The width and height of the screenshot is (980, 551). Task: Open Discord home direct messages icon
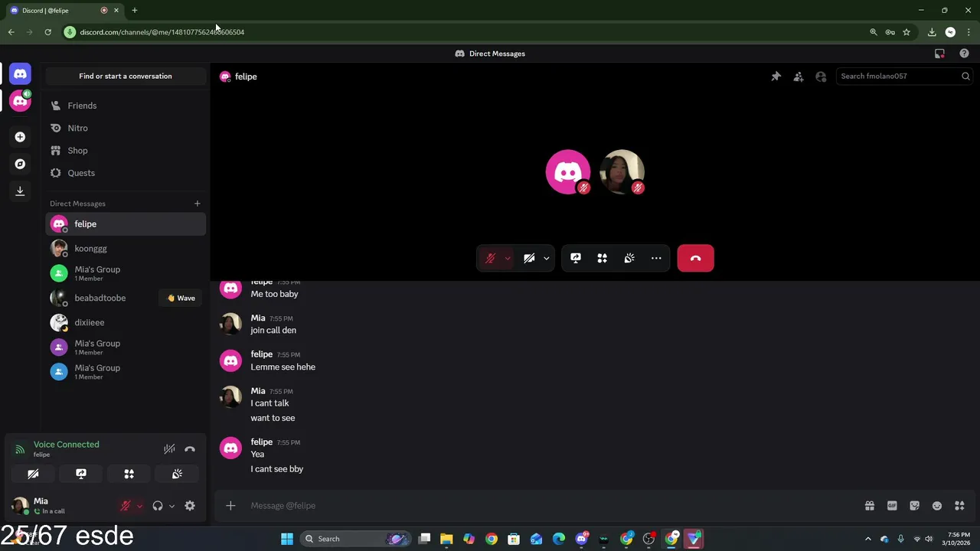pos(20,74)
